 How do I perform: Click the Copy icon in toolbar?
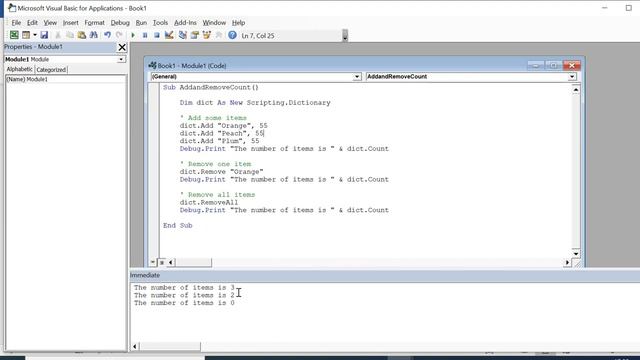[x=70, y=35]
